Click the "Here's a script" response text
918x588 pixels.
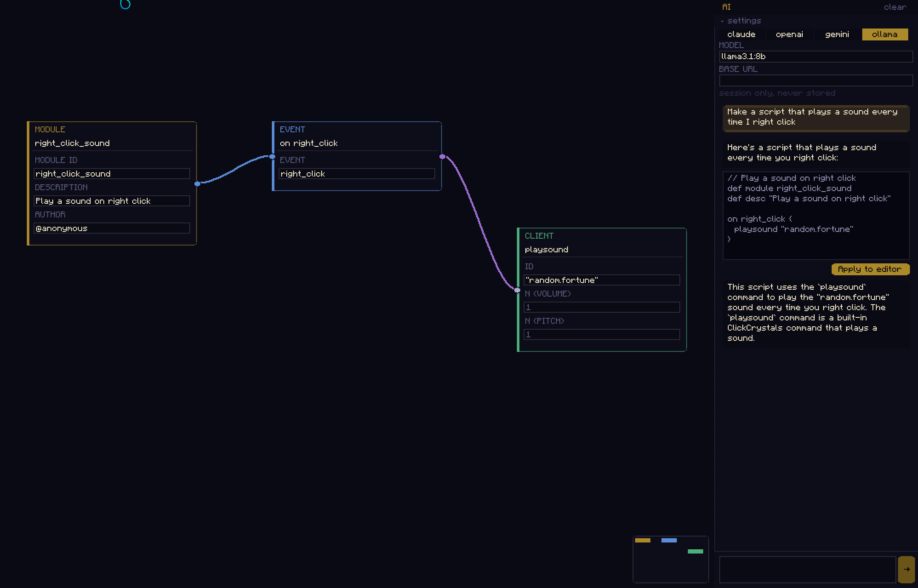[x=802, y=152]
